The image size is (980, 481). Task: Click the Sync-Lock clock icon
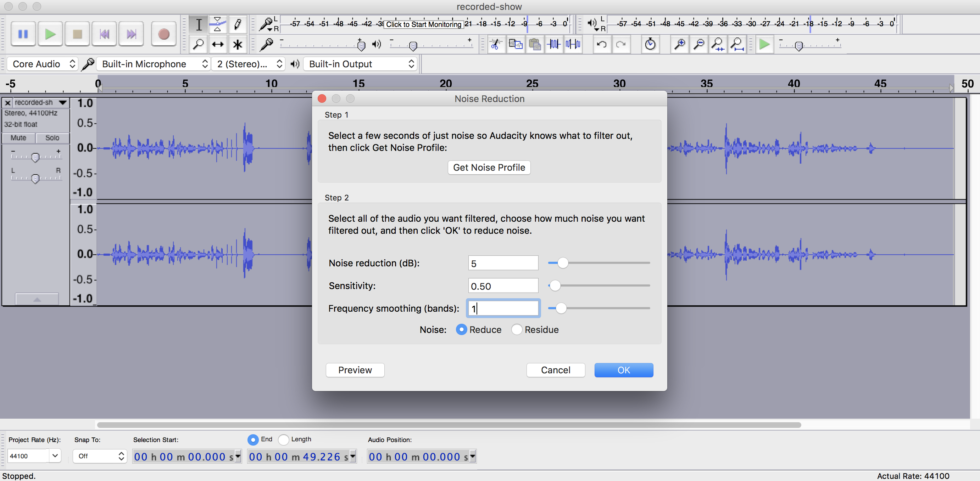pos(650,45)
